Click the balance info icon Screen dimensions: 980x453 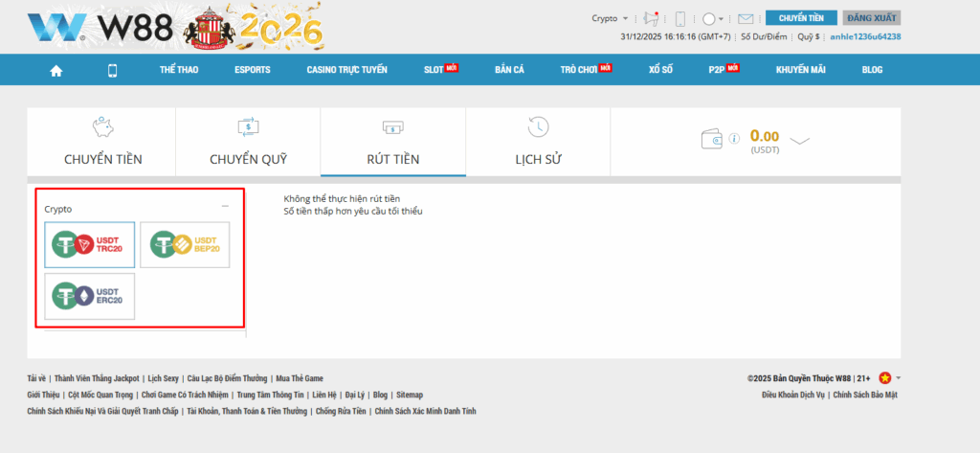pyautogui.click(x=735, y=140)
